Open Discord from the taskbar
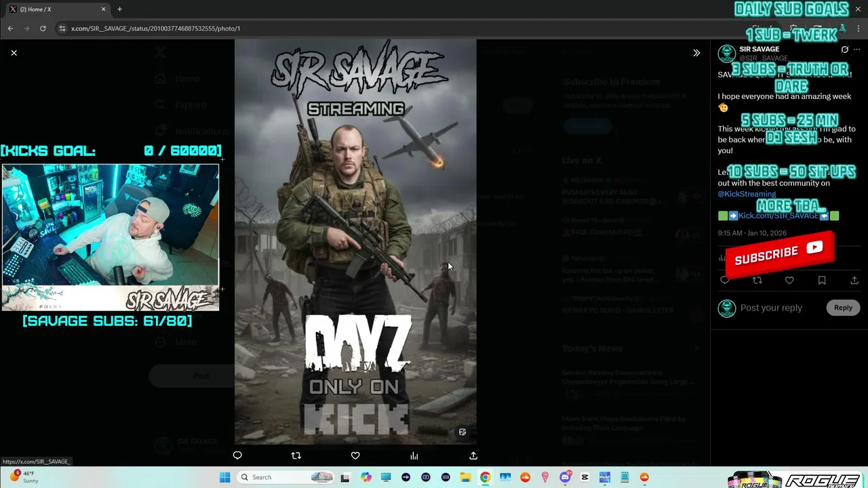This screenshot has width=868, height=488. [565, 477]
